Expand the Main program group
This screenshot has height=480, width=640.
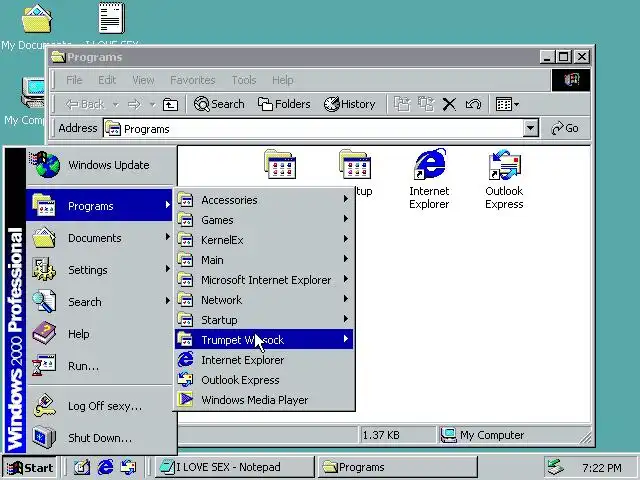264,260
